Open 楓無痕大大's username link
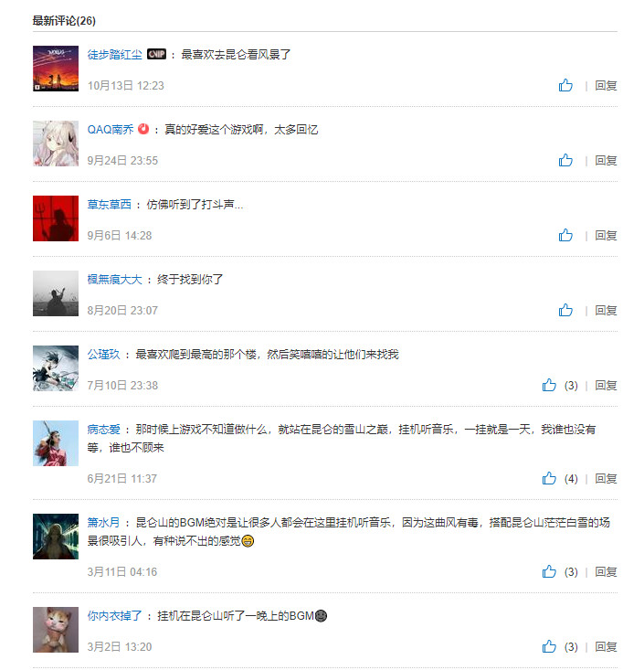This screenshot has width=644, height=670. pyautogui.click(x=114, y=280)
